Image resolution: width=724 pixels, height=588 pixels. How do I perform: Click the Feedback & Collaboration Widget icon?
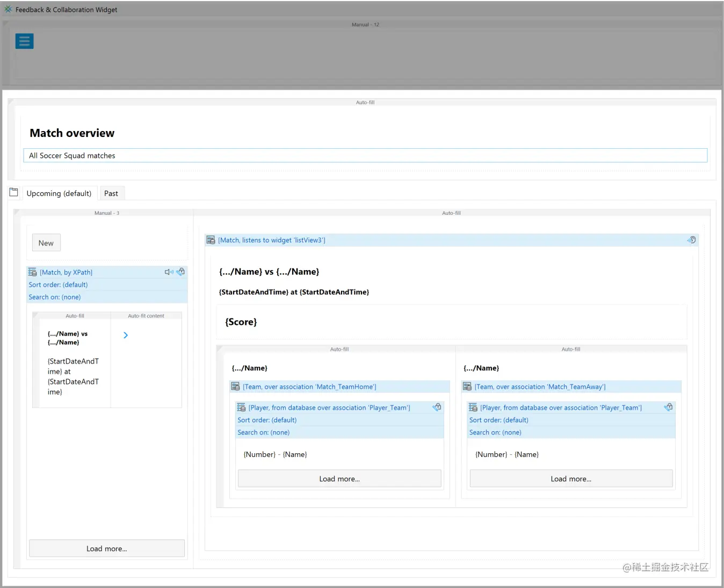8,9
